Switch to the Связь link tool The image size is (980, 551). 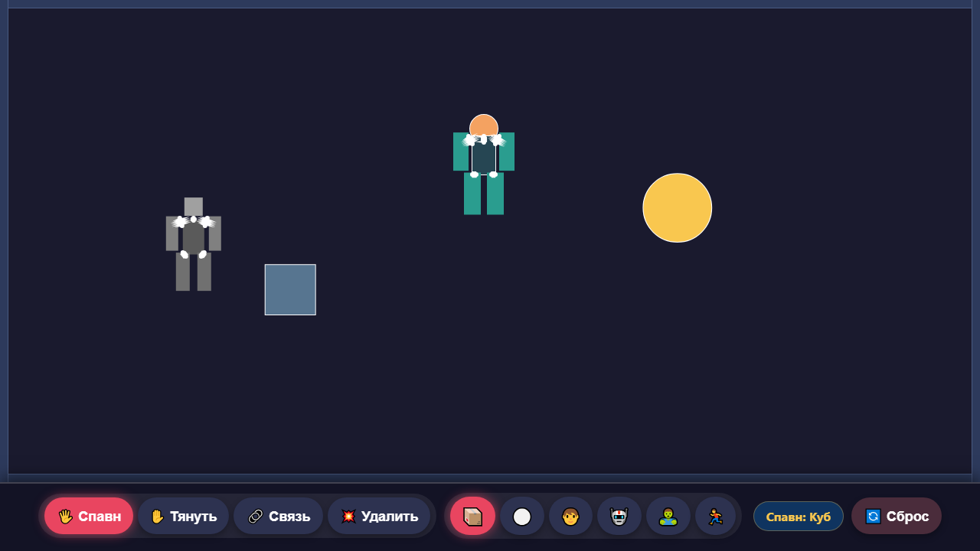(x=279, y=517)
